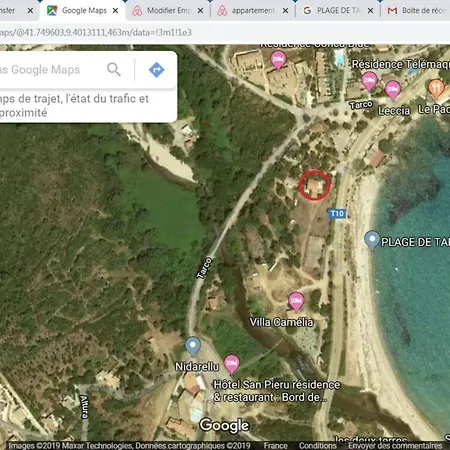
Task: Click the Google Maps search field
Action: point(50,70)
